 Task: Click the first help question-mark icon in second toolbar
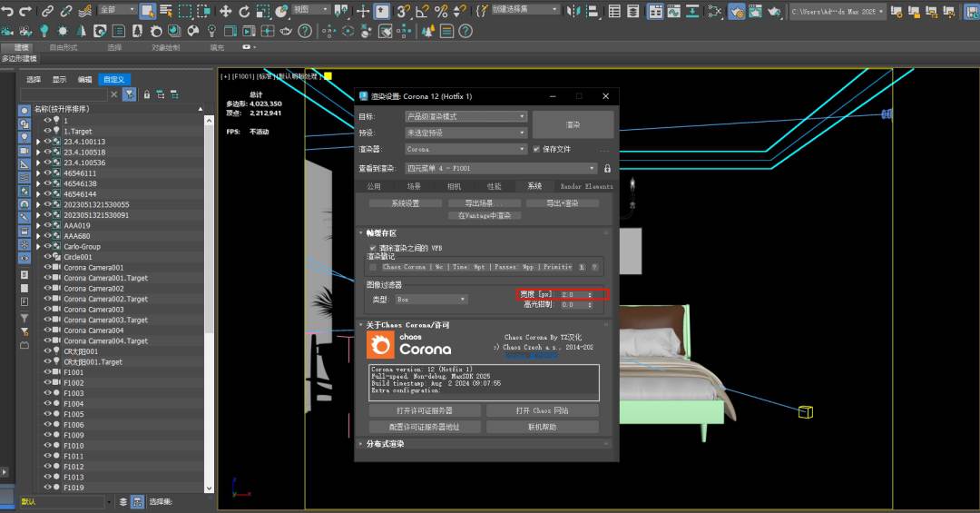tap(304, 31)
